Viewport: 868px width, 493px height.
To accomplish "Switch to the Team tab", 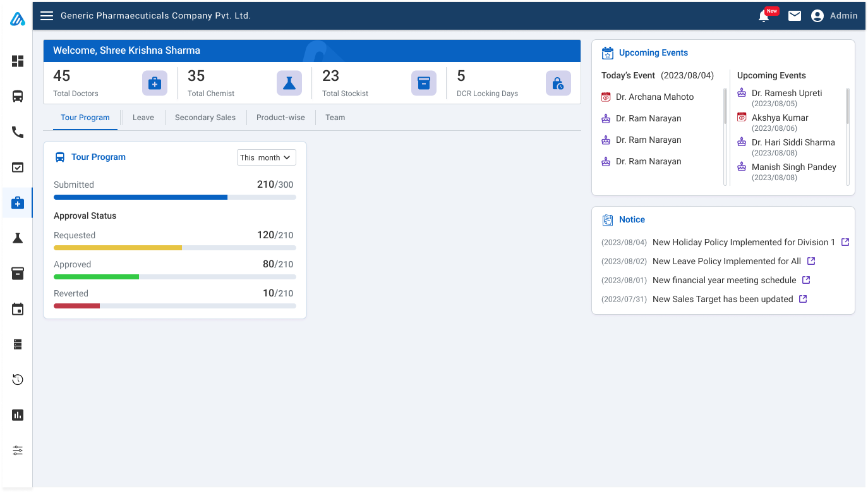I will [335, 118].
